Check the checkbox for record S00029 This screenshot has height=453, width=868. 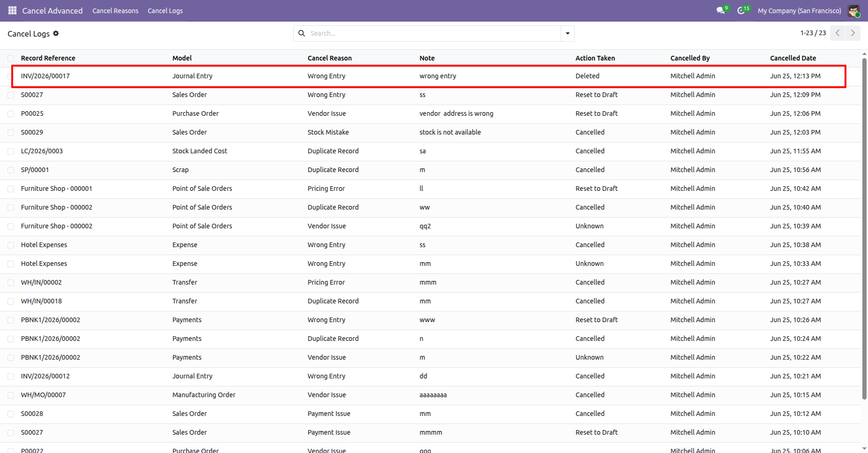point(11,132)
